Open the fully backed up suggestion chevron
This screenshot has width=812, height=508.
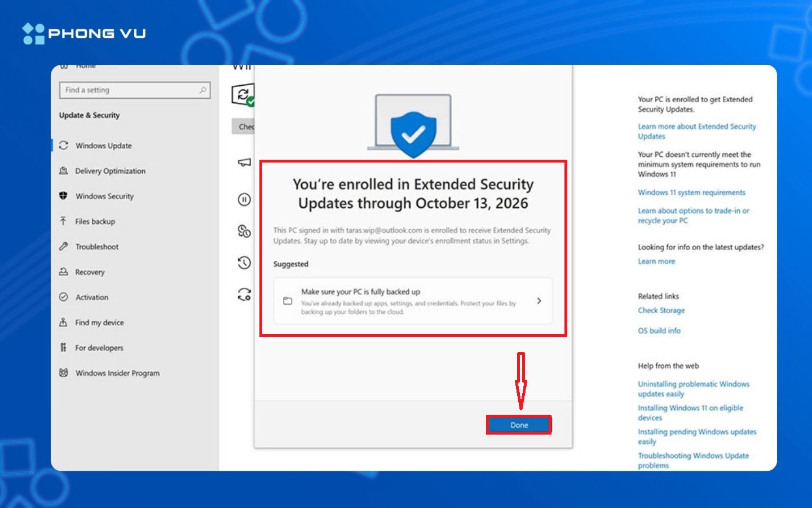pos(539,301)
